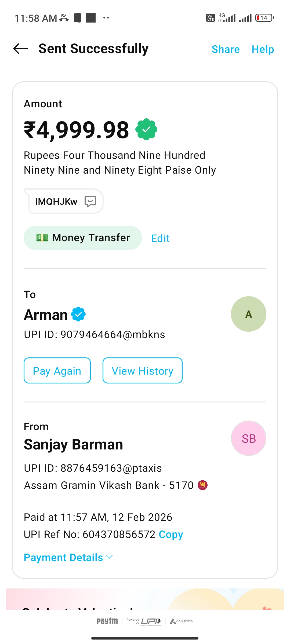Tap the message bubble icon beside IMQHJKw
290x644 pixels.
click(x=90, y=201)
